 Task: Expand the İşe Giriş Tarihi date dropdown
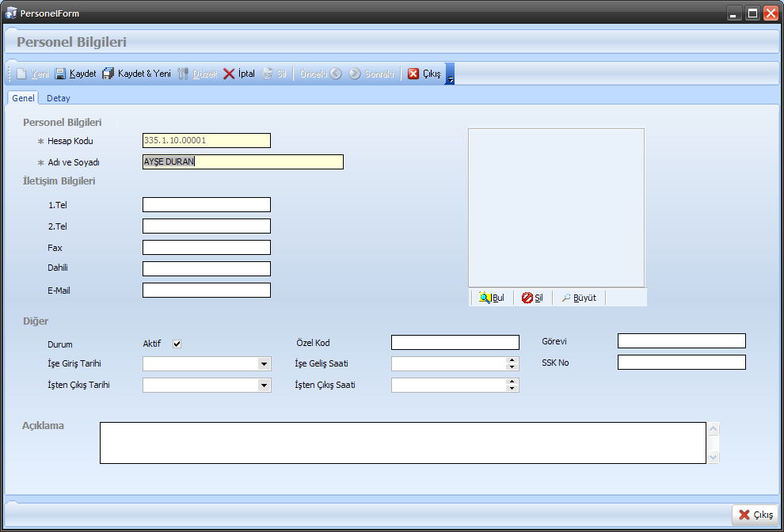(x=264, y=364)
